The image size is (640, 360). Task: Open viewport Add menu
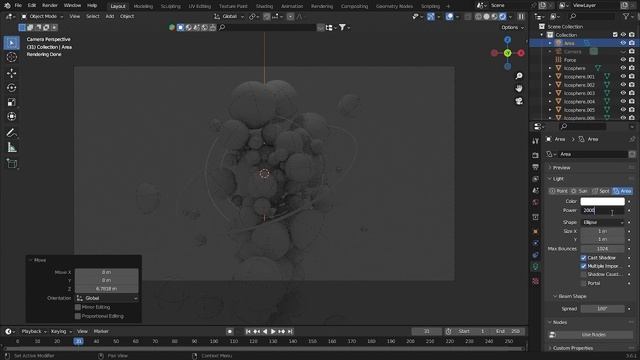point(110,16)
